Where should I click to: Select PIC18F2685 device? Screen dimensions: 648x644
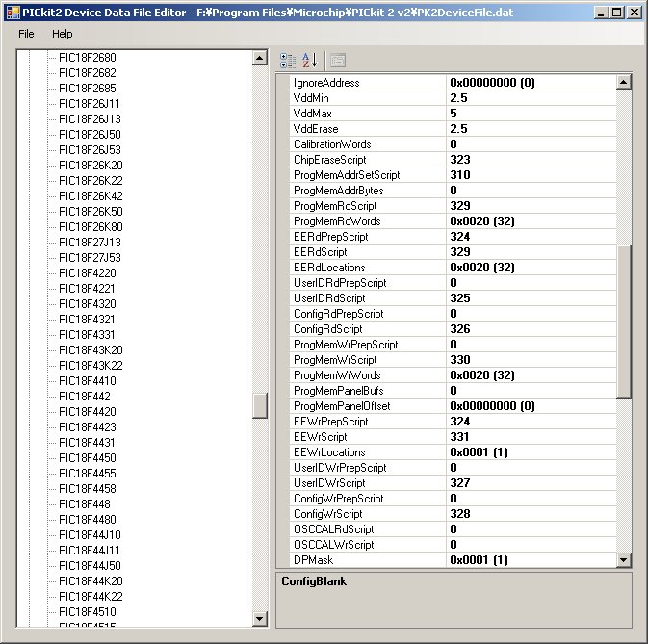[x=88, y=88]
